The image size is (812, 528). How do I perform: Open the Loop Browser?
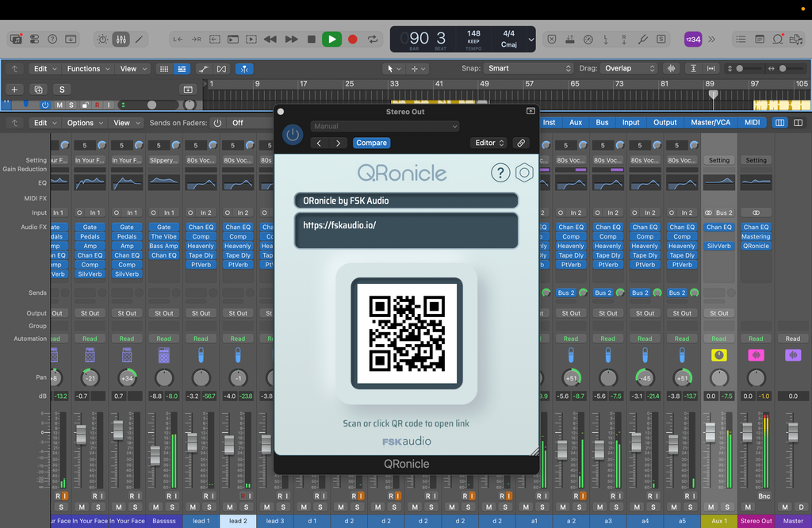778,40
